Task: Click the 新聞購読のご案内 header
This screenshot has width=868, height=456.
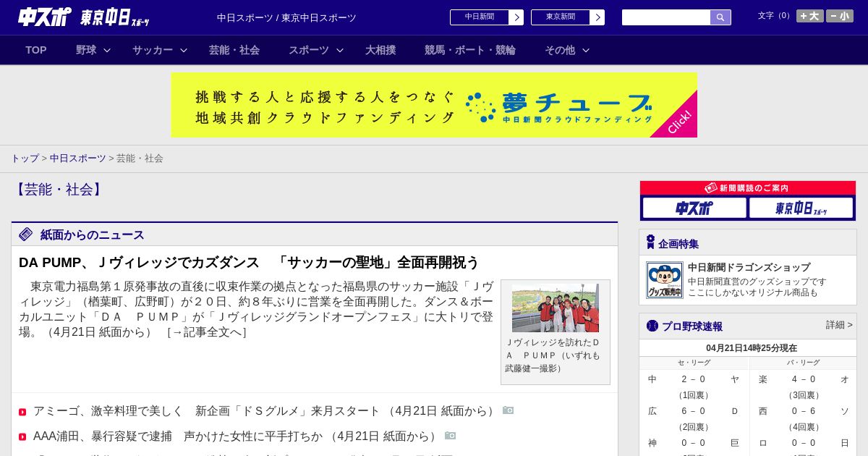Action: coord(748,187)
